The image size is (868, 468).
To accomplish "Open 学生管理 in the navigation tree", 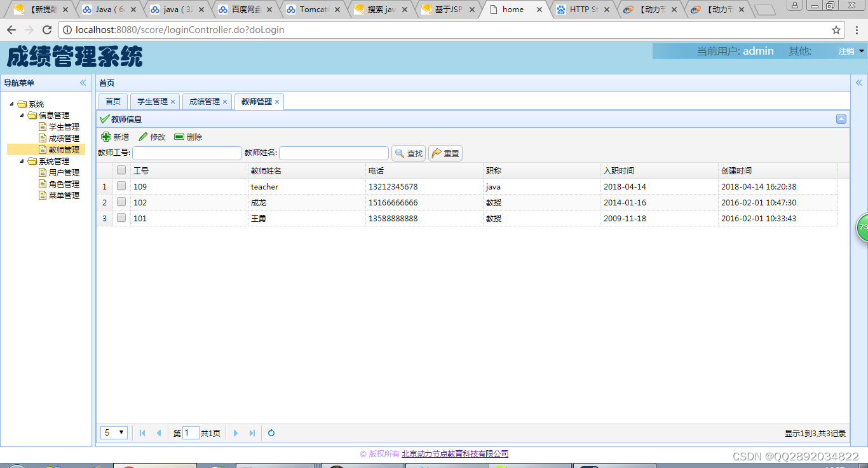I will (x=64, y=127).
